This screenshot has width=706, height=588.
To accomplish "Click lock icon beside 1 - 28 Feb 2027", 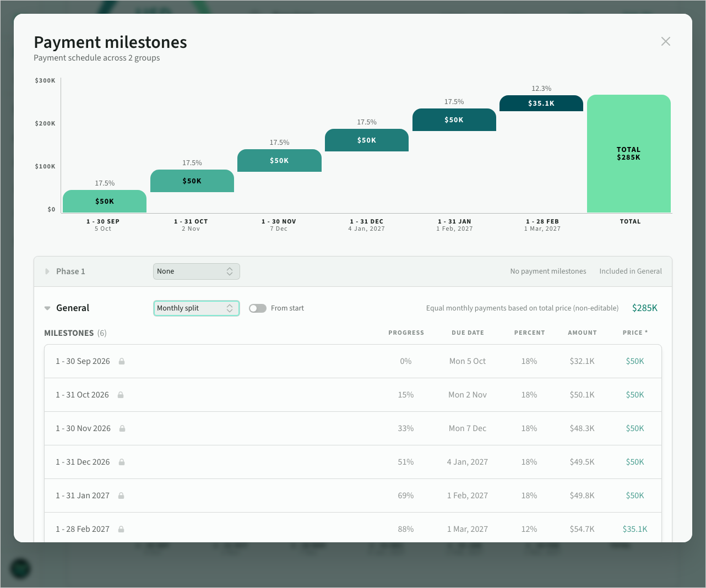I will pos(121,529).
